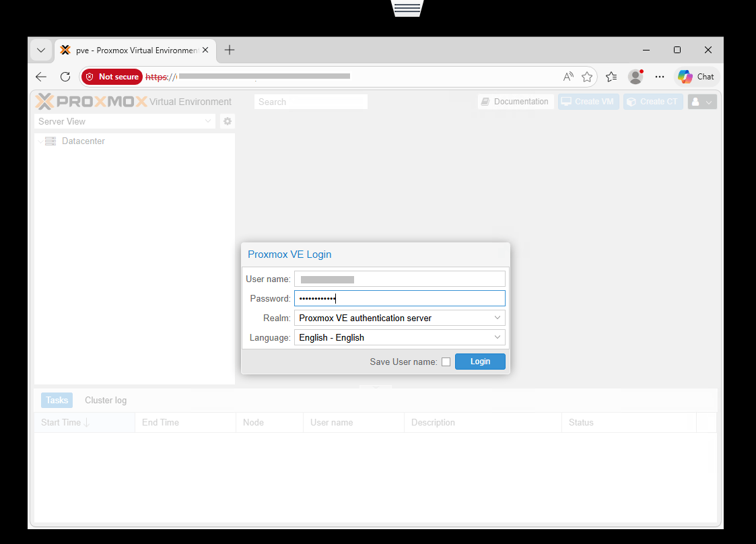Screen dimensions: 756x544
Task: Select Datacenter in the tree
Action: coord(83,141)
